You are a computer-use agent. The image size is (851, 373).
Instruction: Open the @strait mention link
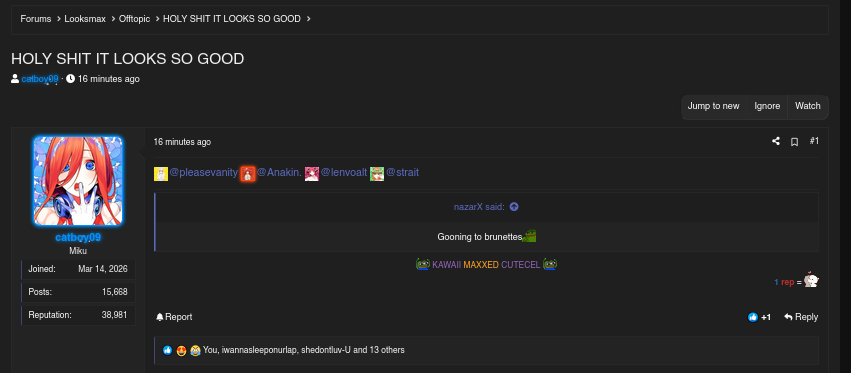(402, 173)
